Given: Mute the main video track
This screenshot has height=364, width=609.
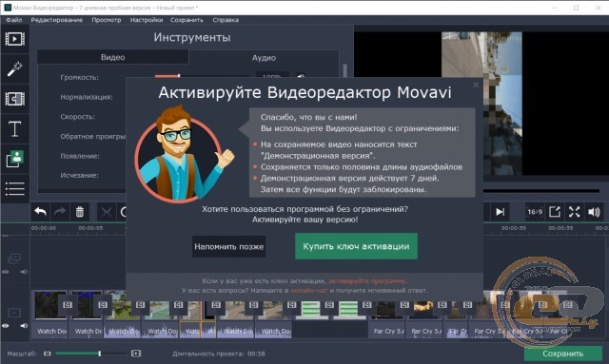Looking at the screenshot, I should point(24,326).
